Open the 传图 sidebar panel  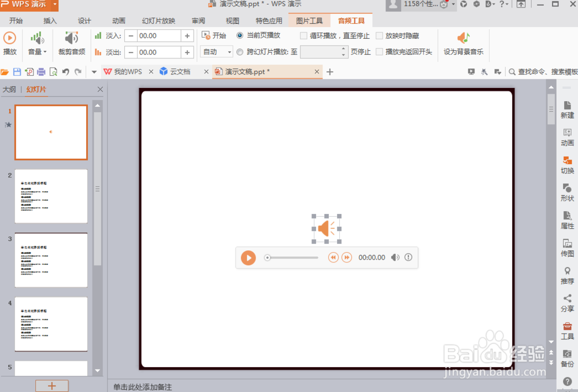tap(567, 248)
